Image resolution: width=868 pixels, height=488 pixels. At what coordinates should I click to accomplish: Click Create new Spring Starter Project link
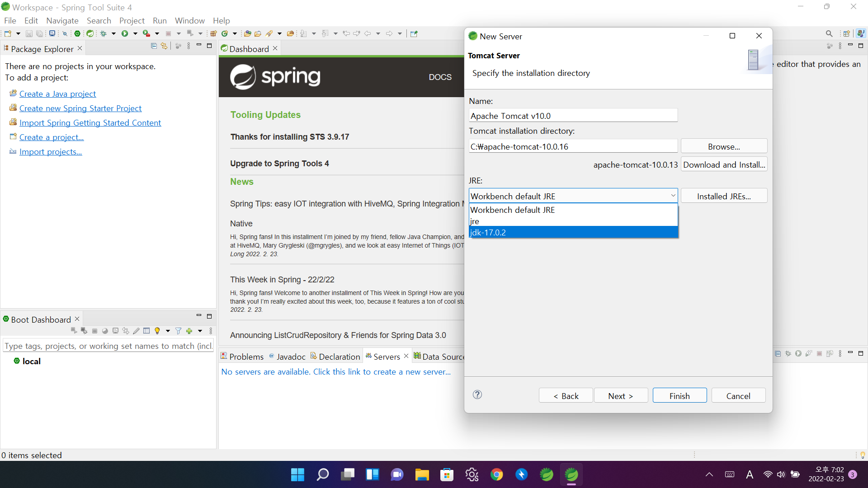(80, 108)
